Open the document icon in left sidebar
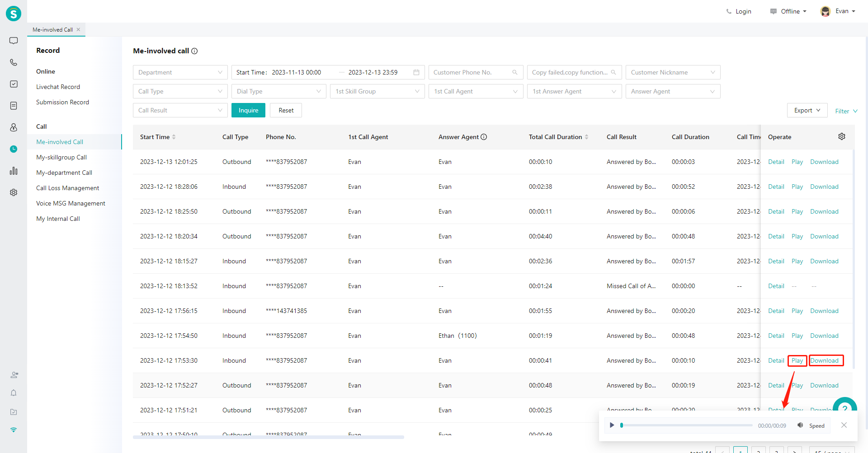This screenshot has height=453, width=868. tap(14, 106)
